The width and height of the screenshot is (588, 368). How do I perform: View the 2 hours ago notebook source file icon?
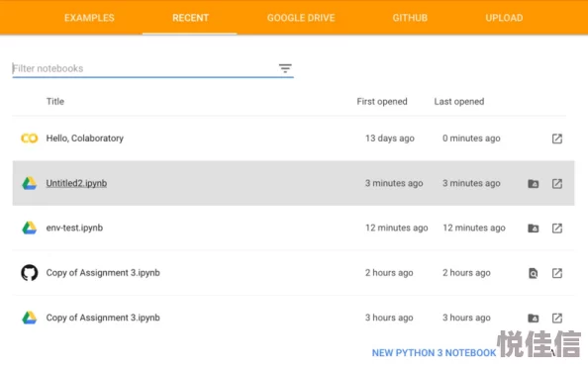click(x=533, y=273)
